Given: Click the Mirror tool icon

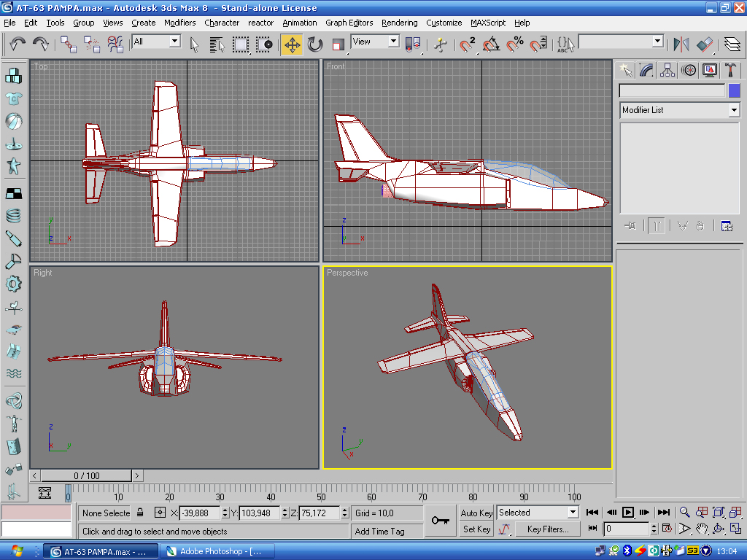Looking at the screenshot, I should [x=681, y=44].
